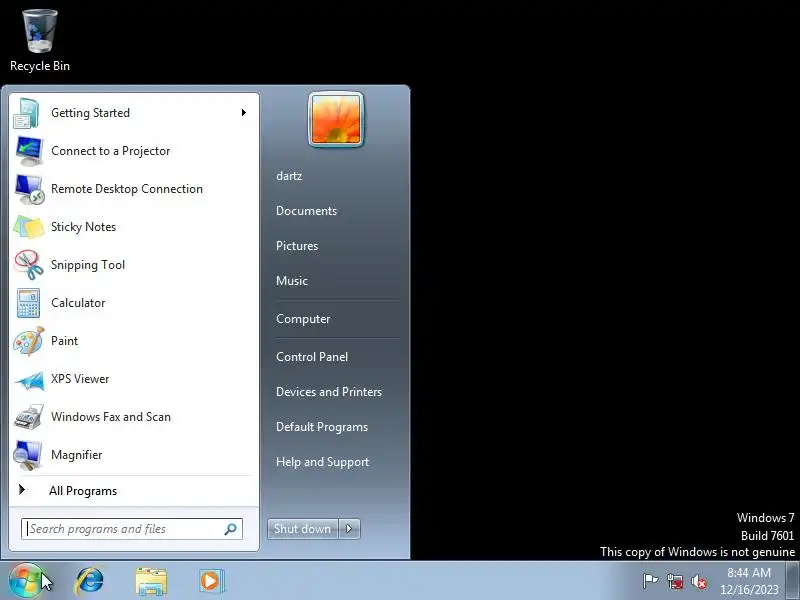Click the search magnifying glass icon
This screenshot has height=600, width=800.
pos(231,529)
